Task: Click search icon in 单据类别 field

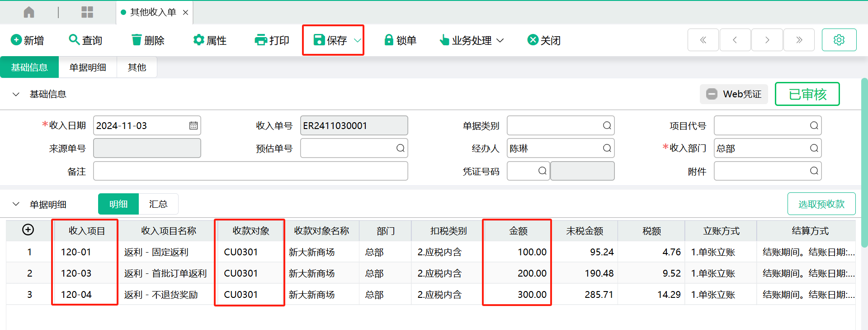Action: pos(607,126)
